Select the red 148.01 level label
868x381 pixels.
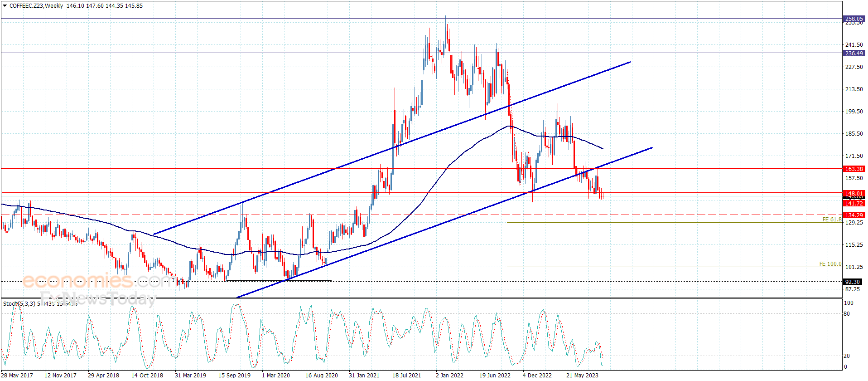pos(854,193)
